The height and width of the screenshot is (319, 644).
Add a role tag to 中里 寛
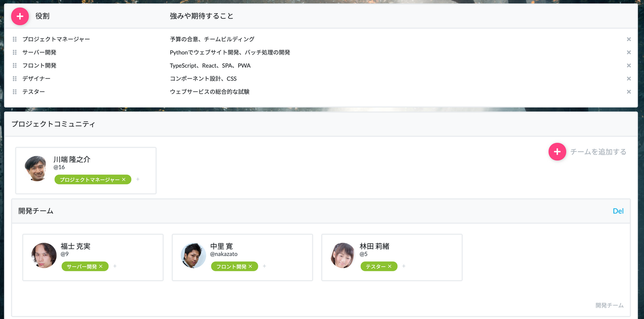(x=265, y=266)
